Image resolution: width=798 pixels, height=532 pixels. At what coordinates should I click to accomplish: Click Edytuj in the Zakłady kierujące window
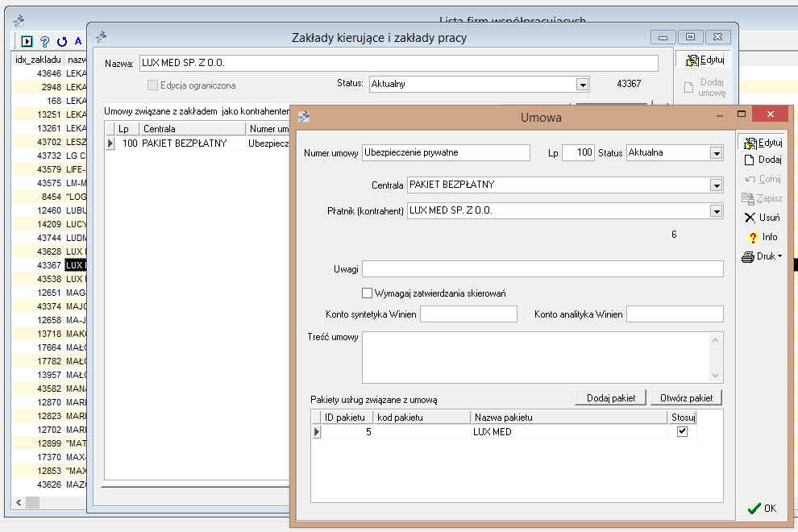[x=704, y=60]
